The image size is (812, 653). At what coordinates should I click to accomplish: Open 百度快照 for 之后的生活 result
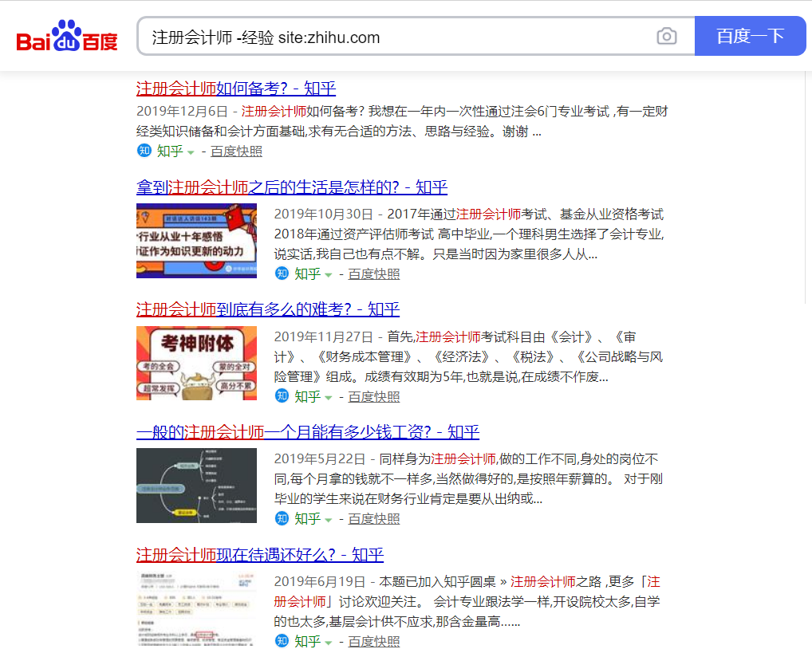(x=374, y=274)
